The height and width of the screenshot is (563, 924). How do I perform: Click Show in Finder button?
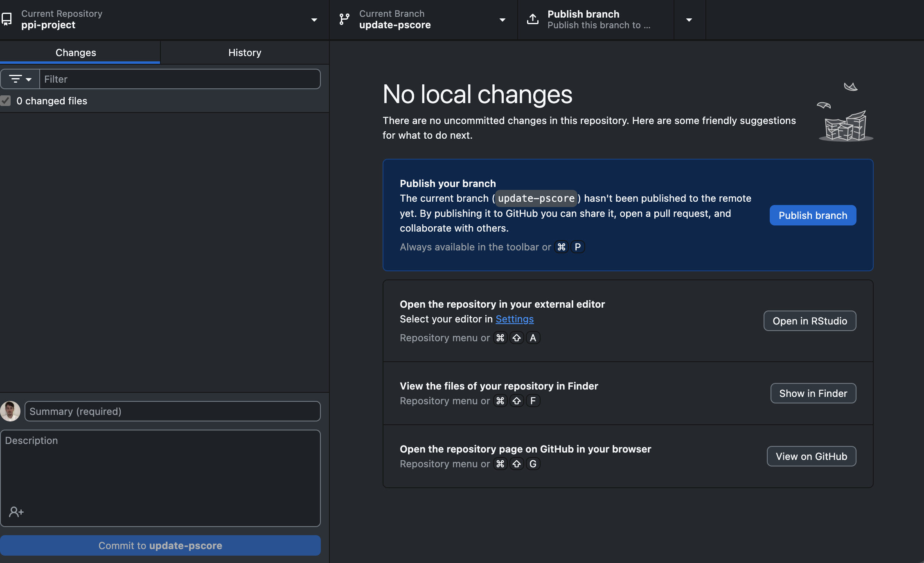coord(813,394)
